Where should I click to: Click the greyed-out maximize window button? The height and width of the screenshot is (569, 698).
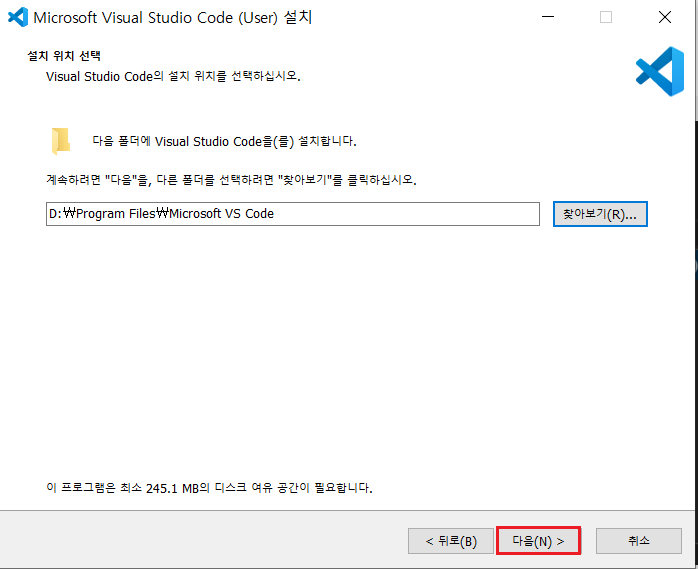click(605, 17)
